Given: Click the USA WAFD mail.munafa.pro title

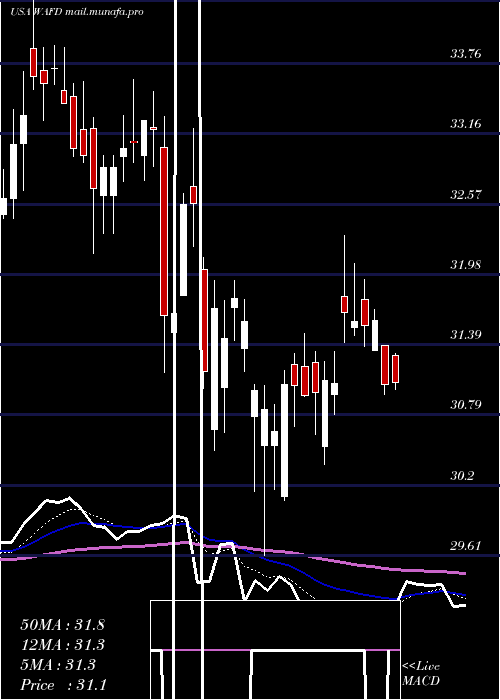Looking at the screenshot, I should pos(77,12).
